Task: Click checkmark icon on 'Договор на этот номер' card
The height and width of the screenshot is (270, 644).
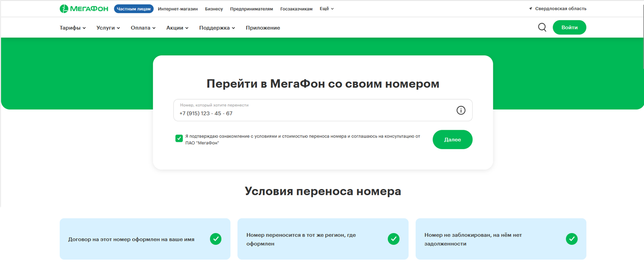Action: [x=216, y=239]
